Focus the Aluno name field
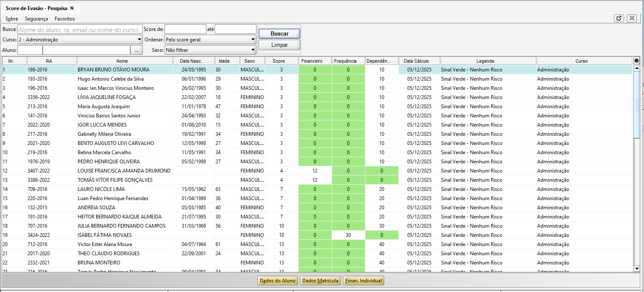The image size is (644, 292). (x=86, y=50)
